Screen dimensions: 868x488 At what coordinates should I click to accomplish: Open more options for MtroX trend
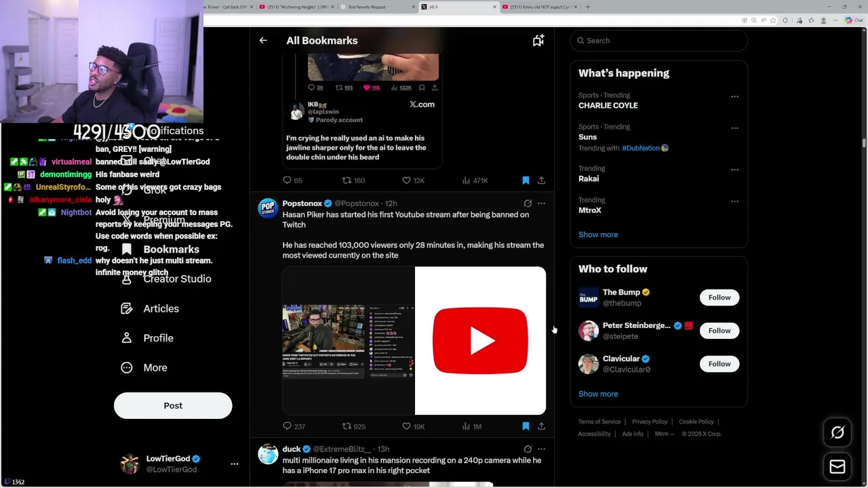pyautogui.click(x=734, y=201)
